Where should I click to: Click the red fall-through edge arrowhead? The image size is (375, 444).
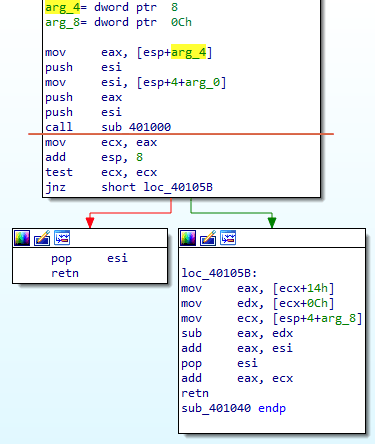click(x=90, y=222)
